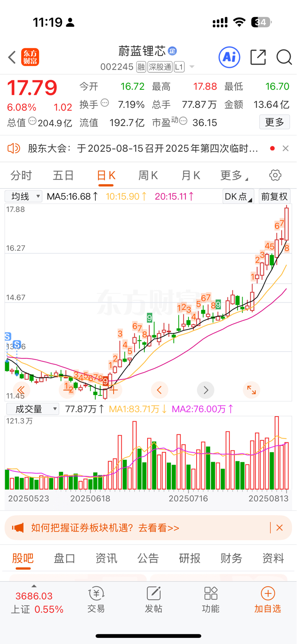Tap the 融 margin badge
The height and width of the screenshot is (644, 297).
141,67
